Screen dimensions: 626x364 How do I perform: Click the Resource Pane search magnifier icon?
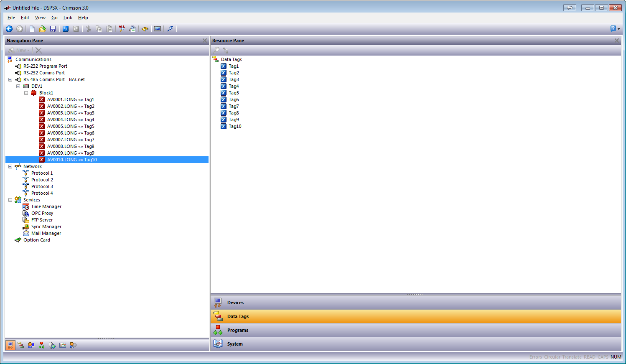coord(216,50)
